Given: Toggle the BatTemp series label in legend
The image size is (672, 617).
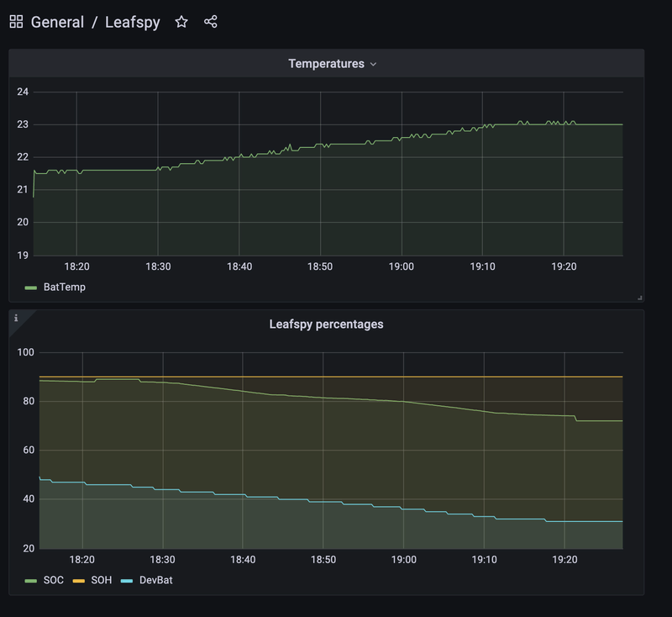Looking at the screenshot, I should coord(64,287).
